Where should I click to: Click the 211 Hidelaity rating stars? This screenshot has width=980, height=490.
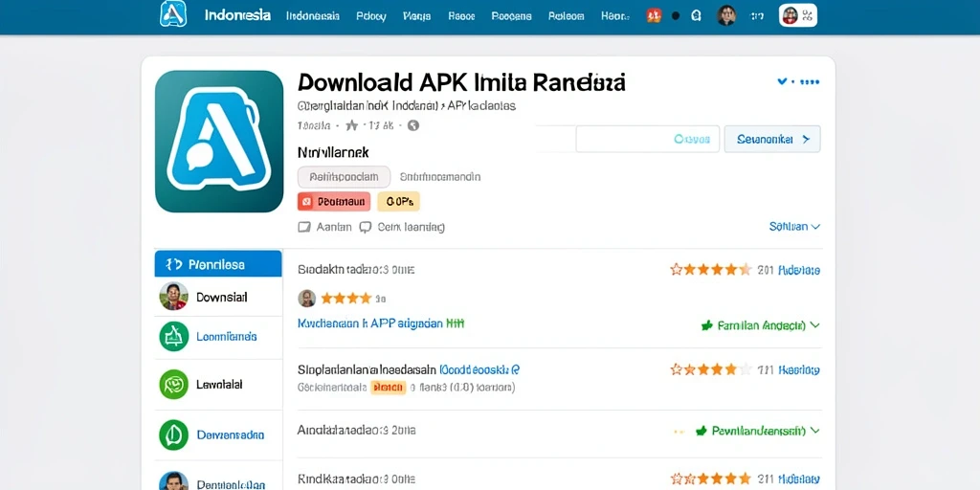click(x=711, y=479)
